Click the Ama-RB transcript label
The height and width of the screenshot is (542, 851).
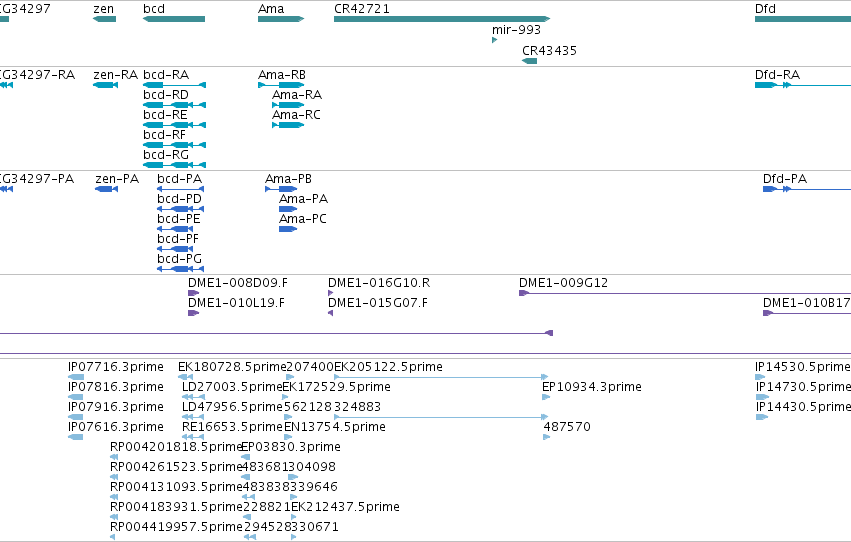[282, 74]
